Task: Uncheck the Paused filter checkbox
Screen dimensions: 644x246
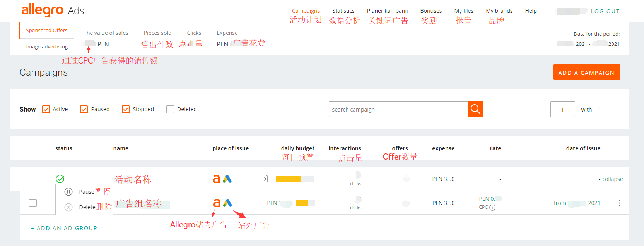Action: (84, 109)
